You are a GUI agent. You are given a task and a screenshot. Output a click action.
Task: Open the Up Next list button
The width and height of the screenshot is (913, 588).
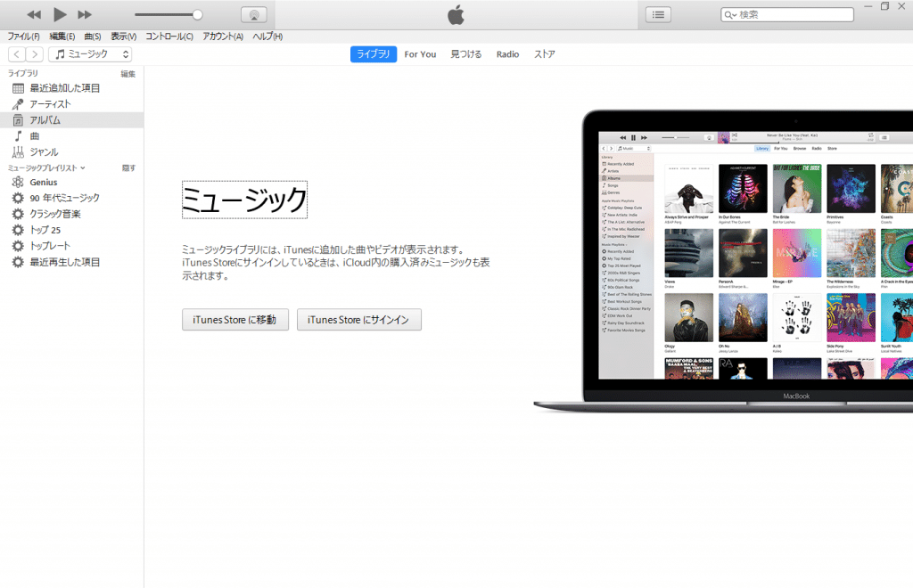coord(659,14)
